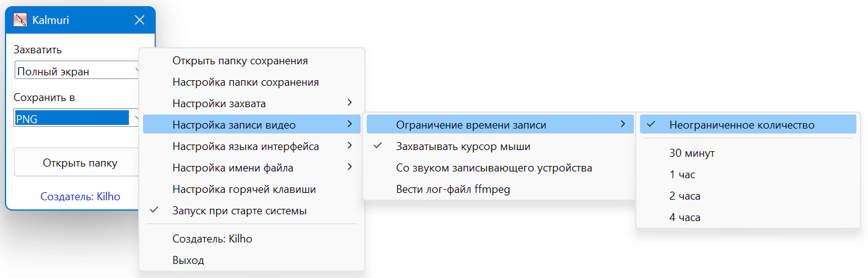The image size is (868, 278).
Task: Select 'Открыть папку сохранения' menu item
Action: tap(240, 61)
